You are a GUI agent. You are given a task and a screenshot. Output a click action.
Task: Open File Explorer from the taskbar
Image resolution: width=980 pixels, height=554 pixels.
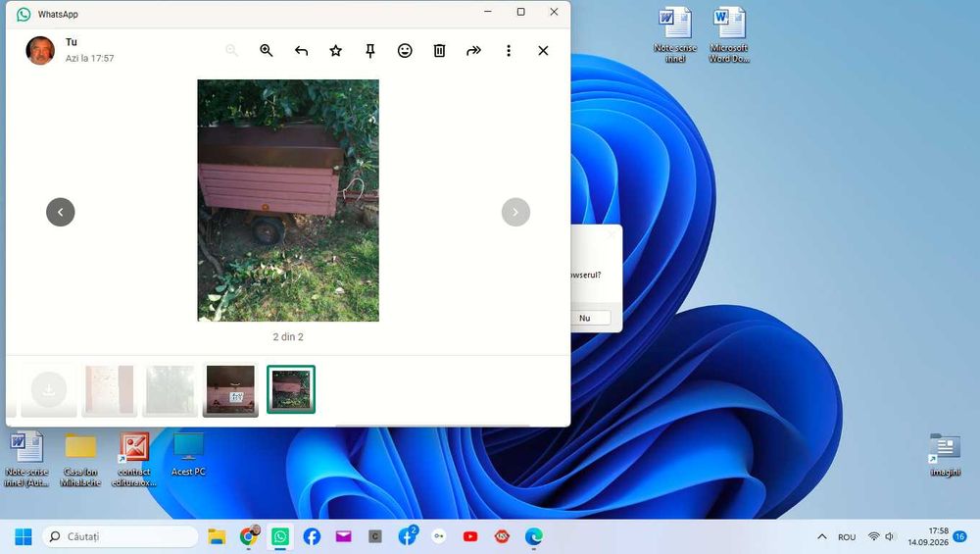[217, 536]
